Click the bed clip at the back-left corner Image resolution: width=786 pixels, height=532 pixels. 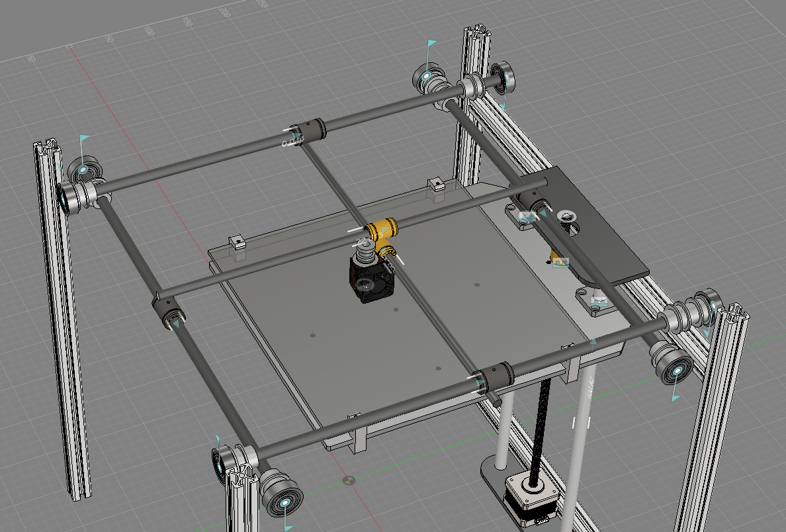pyautogui.click(x=238, y=243)
